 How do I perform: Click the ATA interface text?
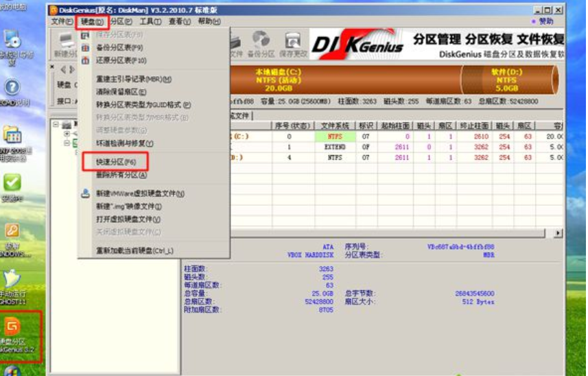coord(328,247)
